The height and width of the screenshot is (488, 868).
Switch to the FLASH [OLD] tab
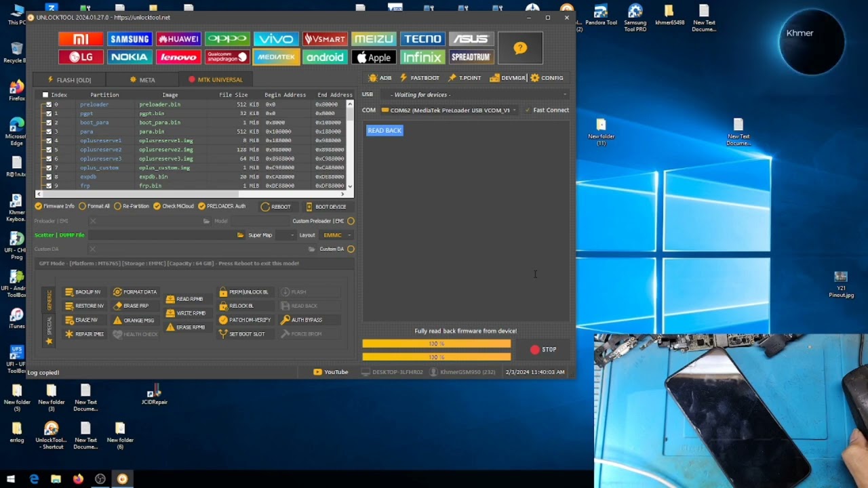coord(69,80)
